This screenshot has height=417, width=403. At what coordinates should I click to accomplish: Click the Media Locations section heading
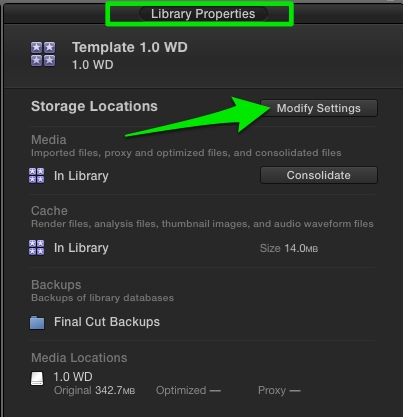[79, 358]
